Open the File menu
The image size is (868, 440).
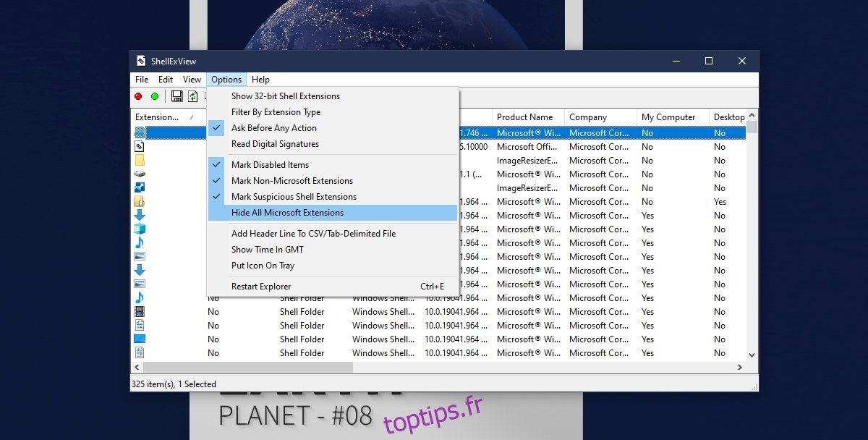[142, 80]
